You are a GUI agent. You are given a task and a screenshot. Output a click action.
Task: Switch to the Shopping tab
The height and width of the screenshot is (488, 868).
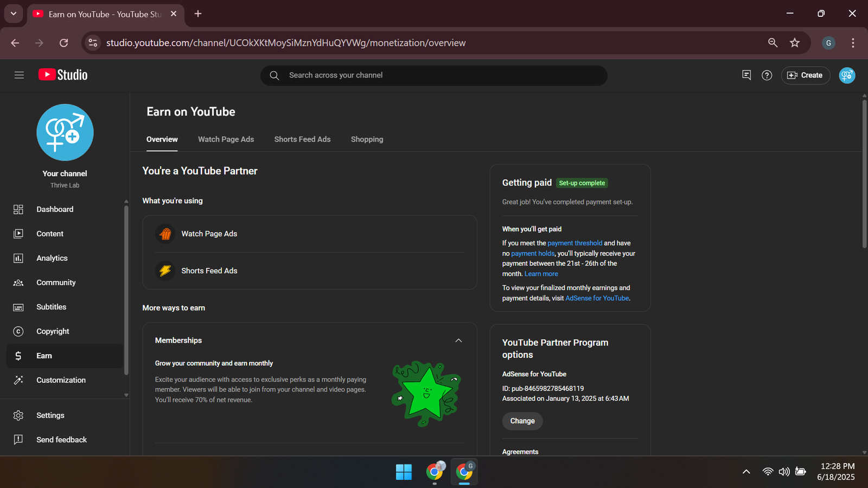coord(367,139)
